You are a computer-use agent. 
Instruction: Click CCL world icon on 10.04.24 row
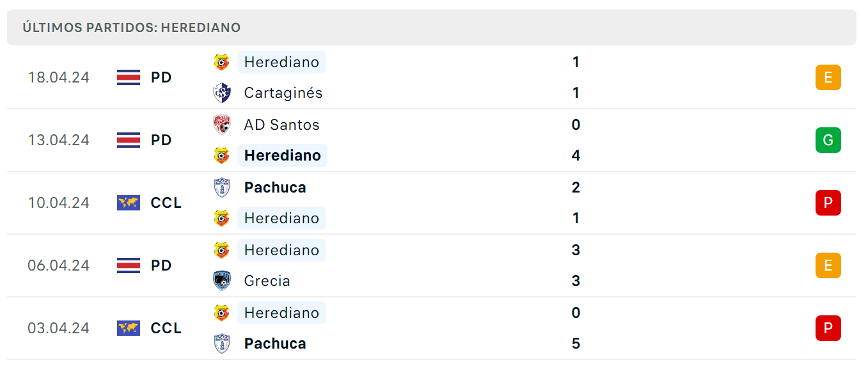pos(129,203)
